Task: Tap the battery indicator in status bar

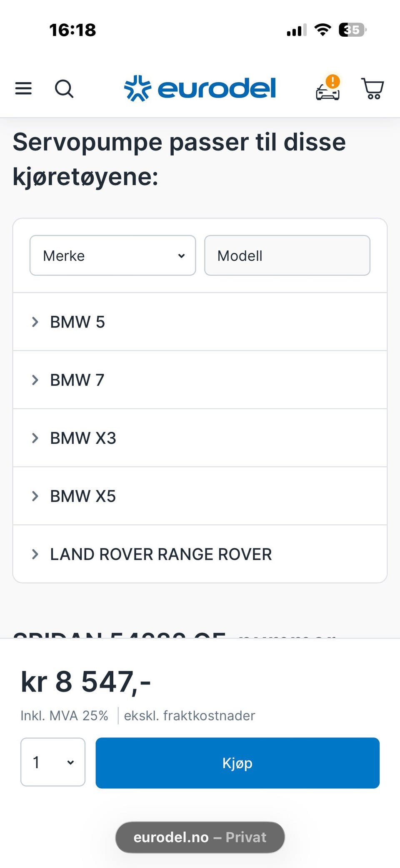Action: (x=352, y=30)
